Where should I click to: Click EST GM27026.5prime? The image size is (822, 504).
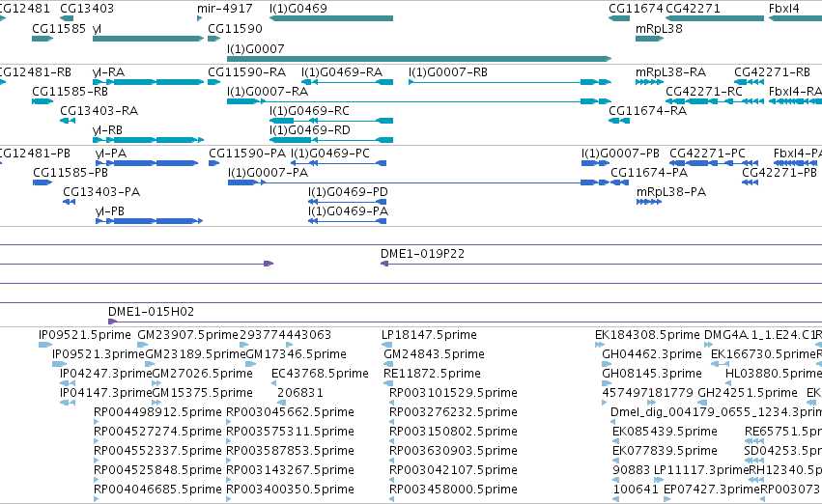[x=202, y=374]
